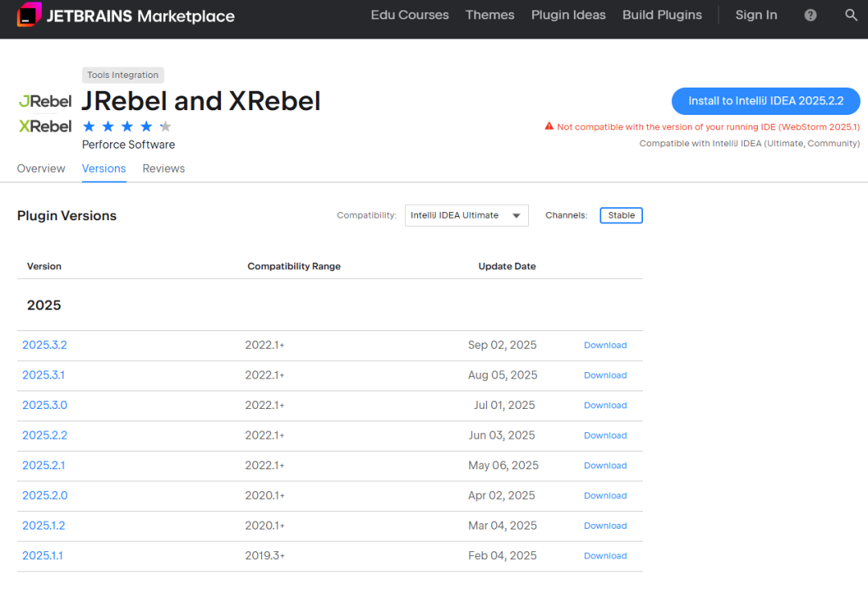Click the Tools Integration tag
This screenshot has width=868, height=593.
[123, 75]
